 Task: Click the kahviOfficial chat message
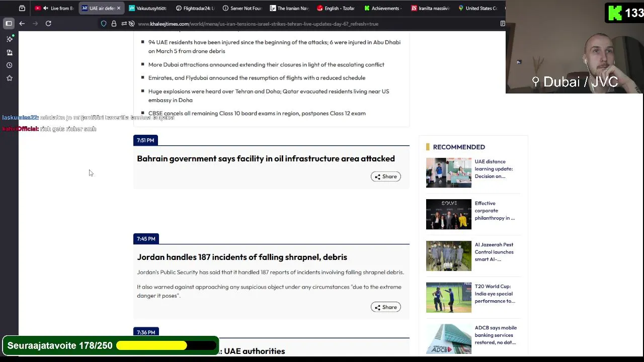pos(49,129)
